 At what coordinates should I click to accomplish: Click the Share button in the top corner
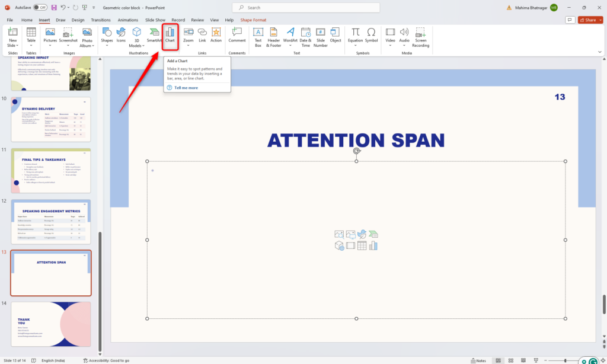coord(590,19)
